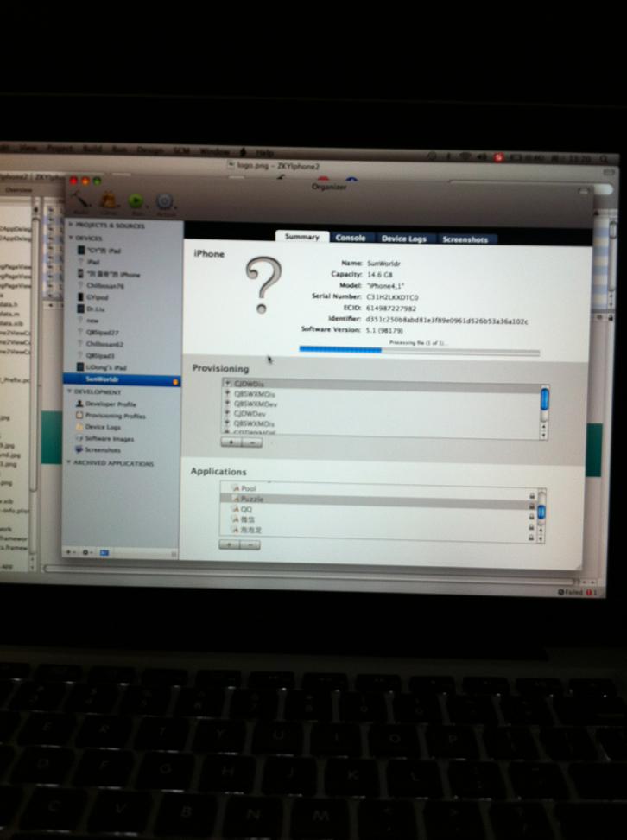
Task: Collapse the Devices section triangle
Action: (x=69, y=238)
